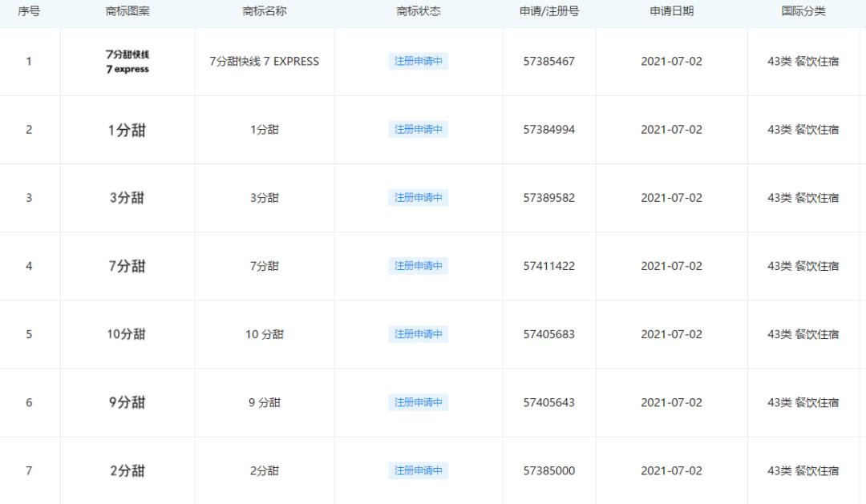Image resolution: width=866 pixels, height=504 pixels.
Task: Select application number 57405683
Action: pos(549,334)
